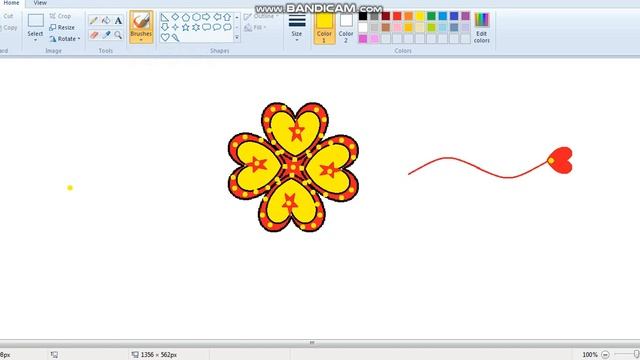
Task: Switch to the Home ribbon tab
Action: (x=11, y=3)
